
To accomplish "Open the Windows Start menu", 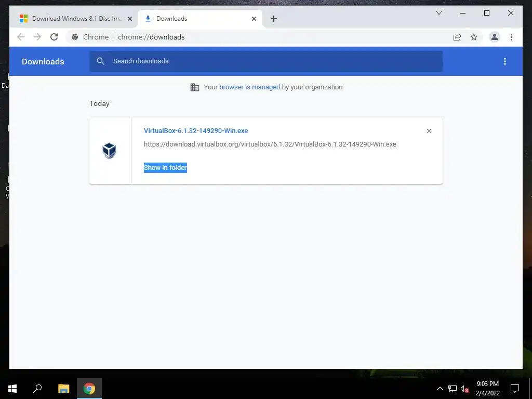I will tap(12, 389).
